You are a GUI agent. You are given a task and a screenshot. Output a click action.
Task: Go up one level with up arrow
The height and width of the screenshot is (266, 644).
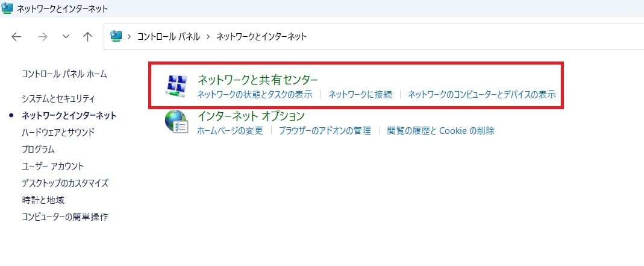[87, 37]
